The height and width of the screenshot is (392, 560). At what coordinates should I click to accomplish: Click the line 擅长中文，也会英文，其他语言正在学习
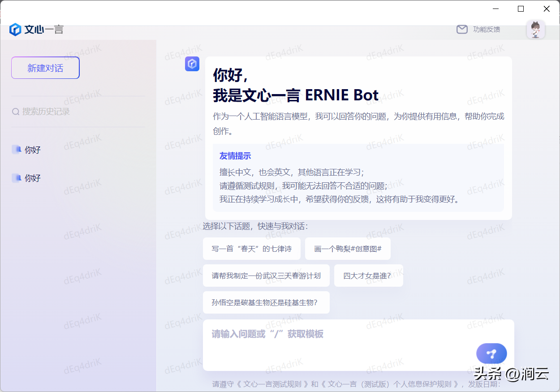point(292,172)
